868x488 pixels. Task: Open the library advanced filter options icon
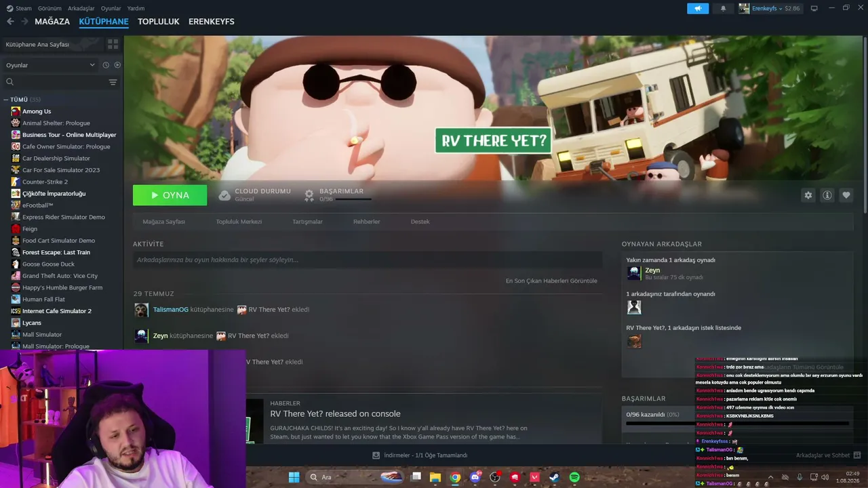113,82
